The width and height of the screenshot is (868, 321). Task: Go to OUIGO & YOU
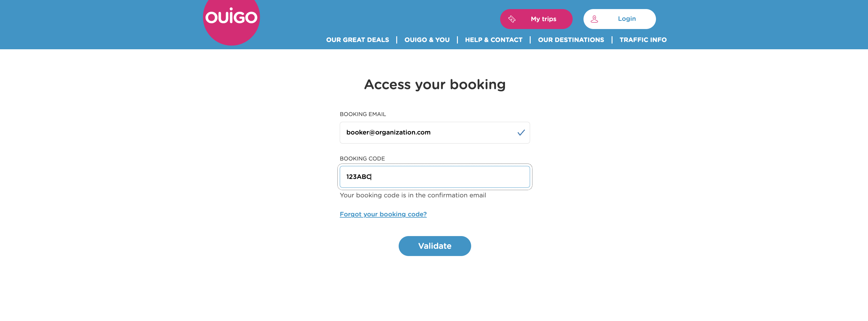click(427, 40)
